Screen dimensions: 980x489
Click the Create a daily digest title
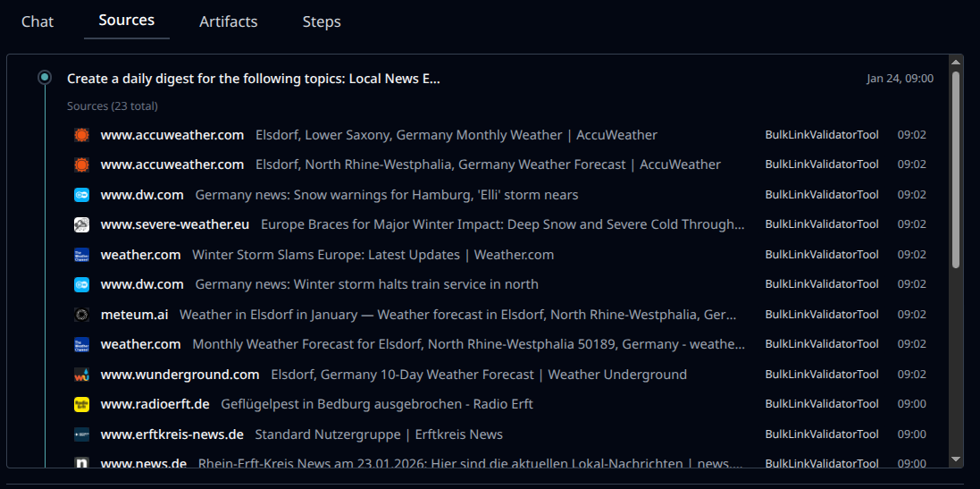[x=254, y=79]
